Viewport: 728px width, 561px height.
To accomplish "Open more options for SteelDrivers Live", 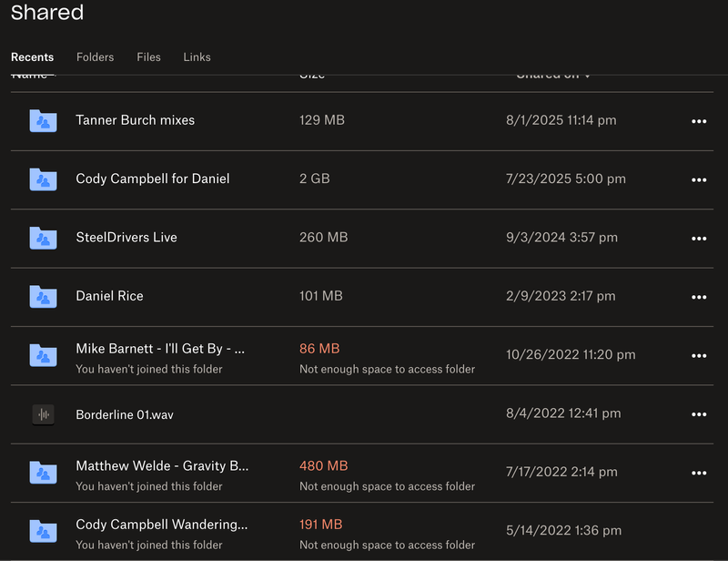I will [x=699, y=238].
